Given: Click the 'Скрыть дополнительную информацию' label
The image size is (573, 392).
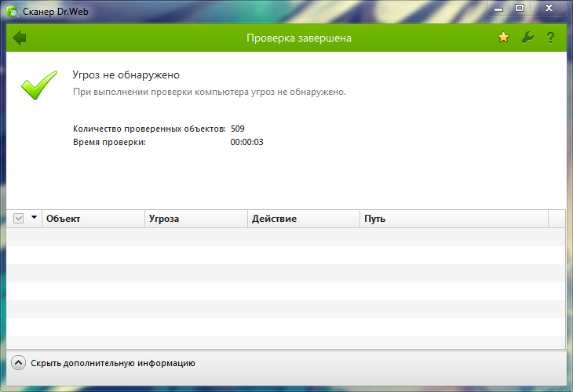Looking at the screenshot, I should tap(113, 363).
